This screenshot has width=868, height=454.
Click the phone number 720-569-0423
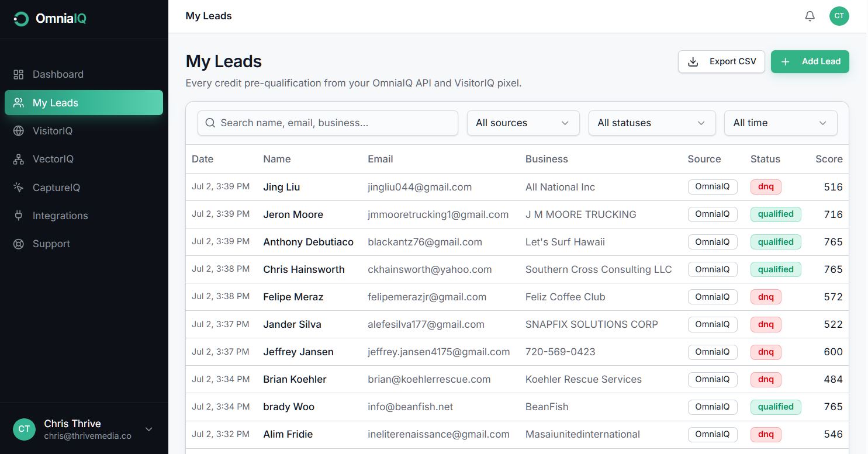point(561,352)
